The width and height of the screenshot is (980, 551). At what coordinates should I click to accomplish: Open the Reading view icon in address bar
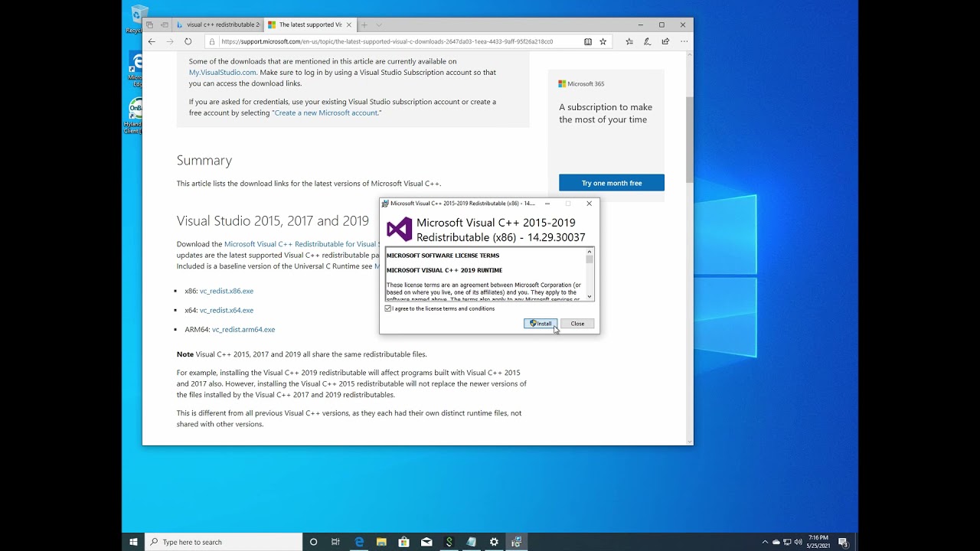(x=588, y=41)
